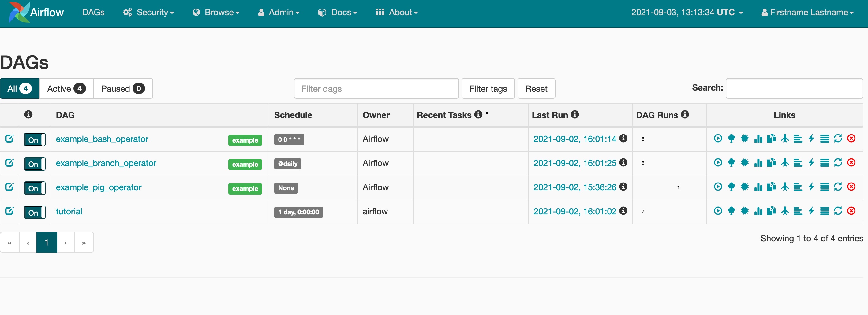Click the info icon beside DAG Runs header
The height and width of the screenshot is (315, 868).
685,114
